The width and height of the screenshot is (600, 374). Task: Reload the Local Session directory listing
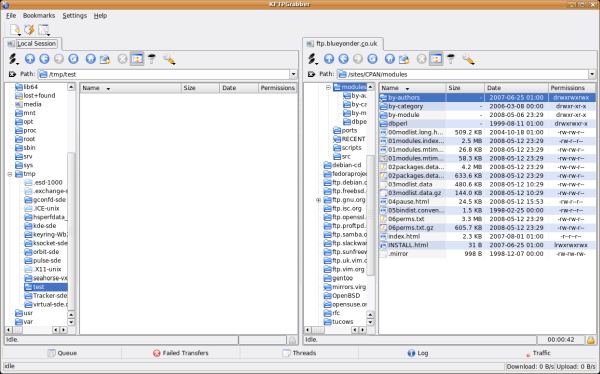pos(73,59)
